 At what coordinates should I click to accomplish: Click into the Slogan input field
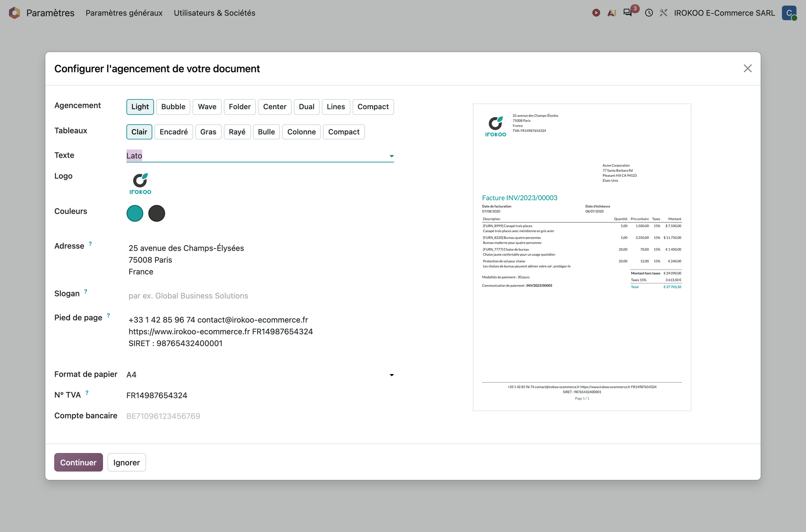click(260, 296)
